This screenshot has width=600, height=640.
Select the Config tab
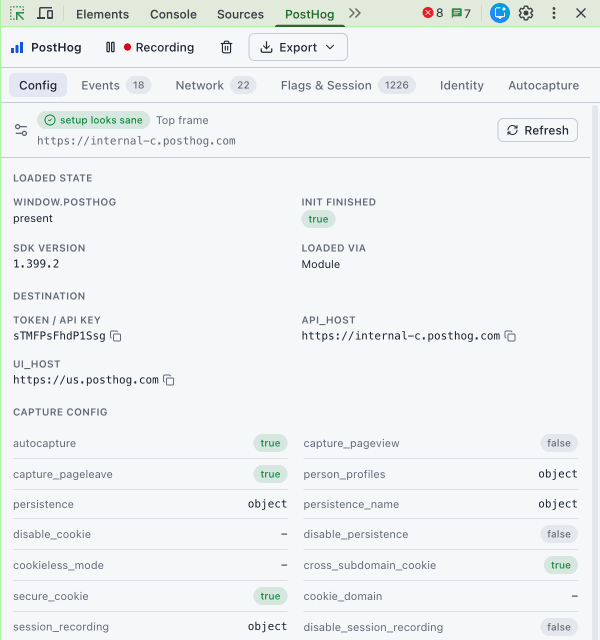point(38,85)
